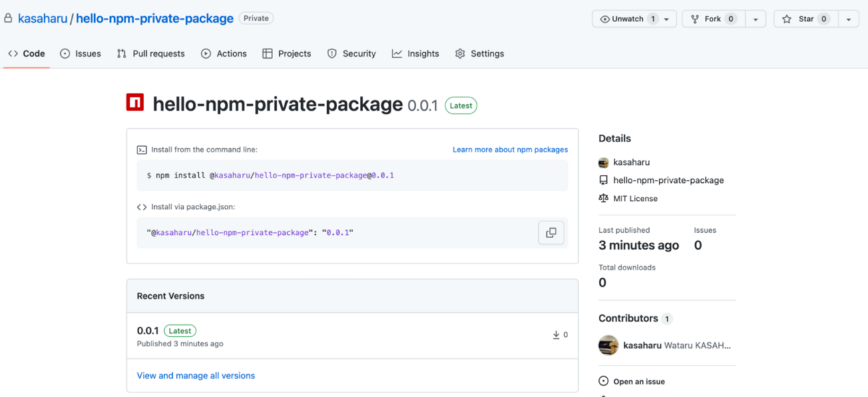Screen dimensions: 868x397
Task: Open the Pull requests tab
Action: [x=150, y=53]
